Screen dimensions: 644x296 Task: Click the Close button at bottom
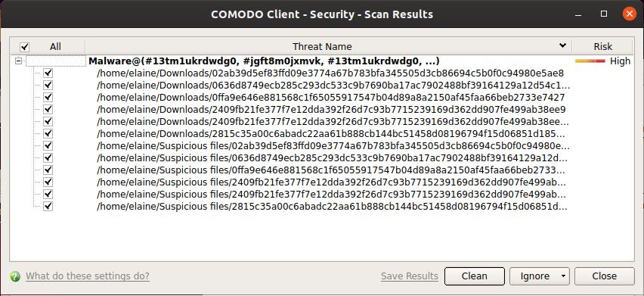pyautogui.click(x=604, y=276)
